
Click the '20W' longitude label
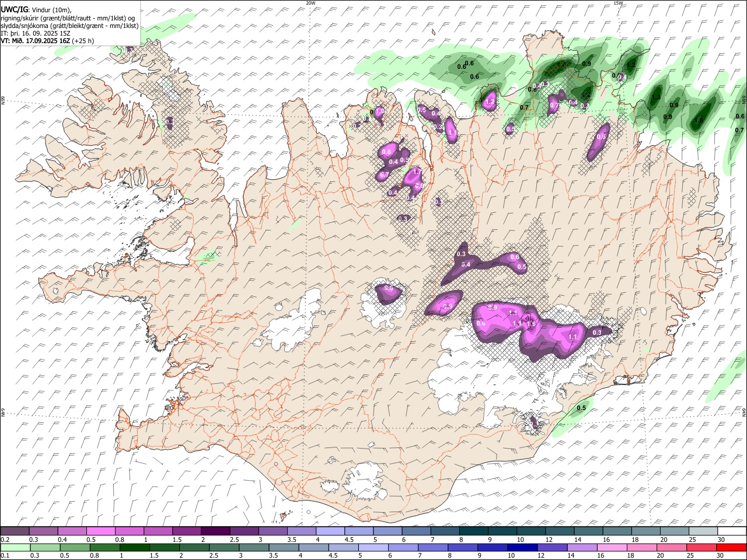click(310, 3)
